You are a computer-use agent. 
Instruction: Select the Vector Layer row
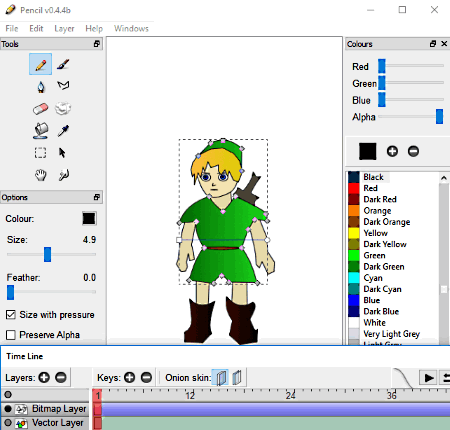pos(45,423)
